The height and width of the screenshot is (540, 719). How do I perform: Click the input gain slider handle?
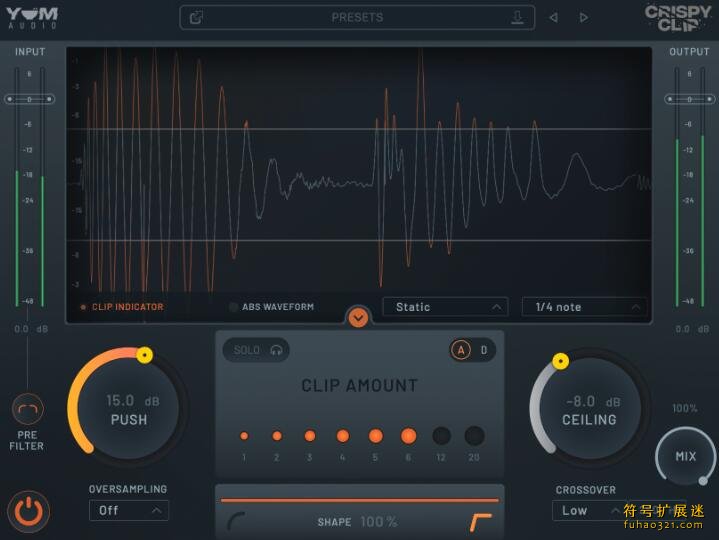30,99
